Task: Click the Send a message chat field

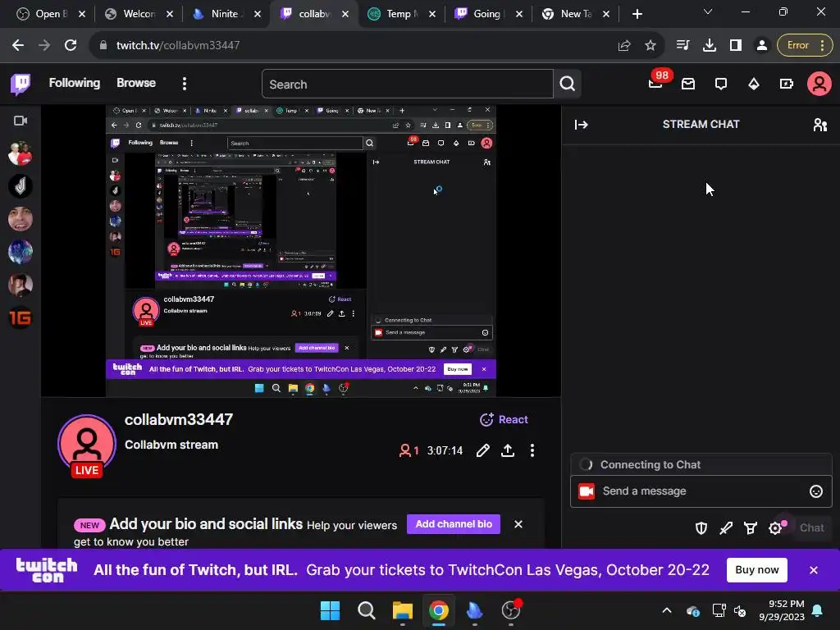Action: 701,491
